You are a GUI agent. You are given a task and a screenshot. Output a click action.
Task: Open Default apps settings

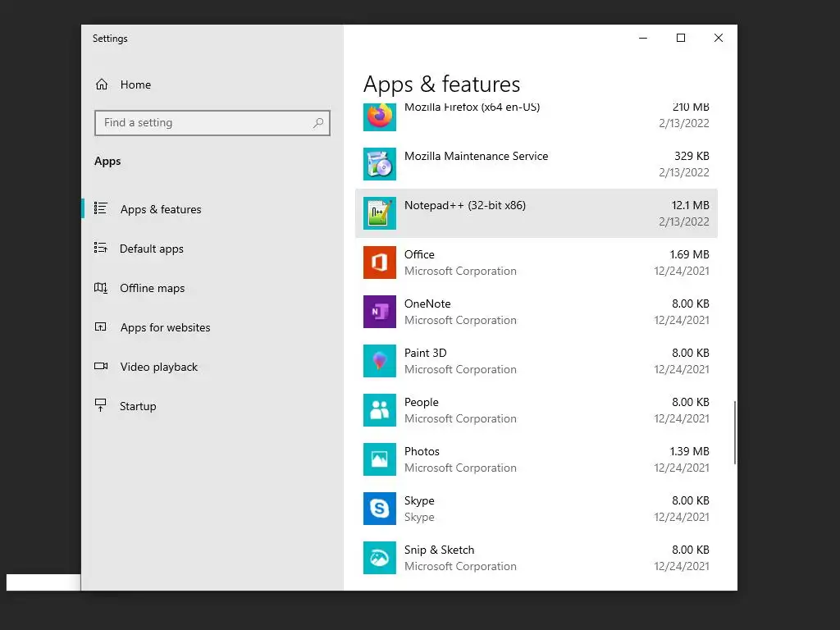pyautogui.click(x=212, y=249)
